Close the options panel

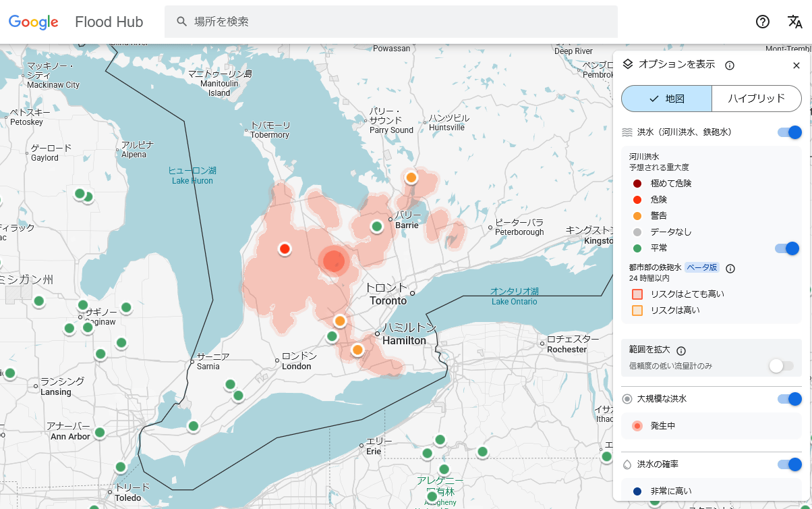tap(796, 65)
